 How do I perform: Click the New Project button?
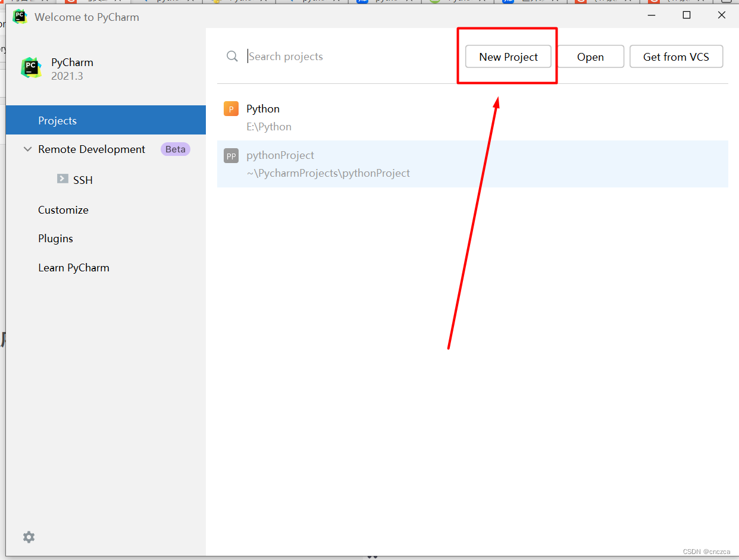[x=508, y=57]
